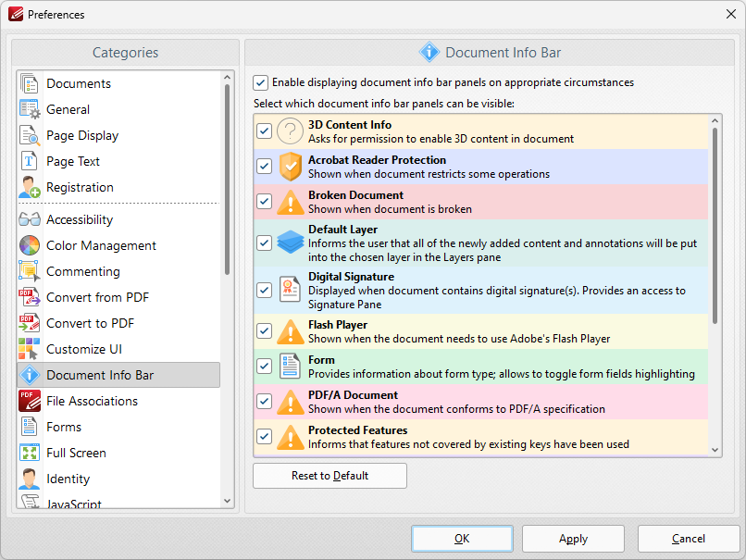Click the Form panel document icon
Screen dimensions: 746x560
coord(291,367)
